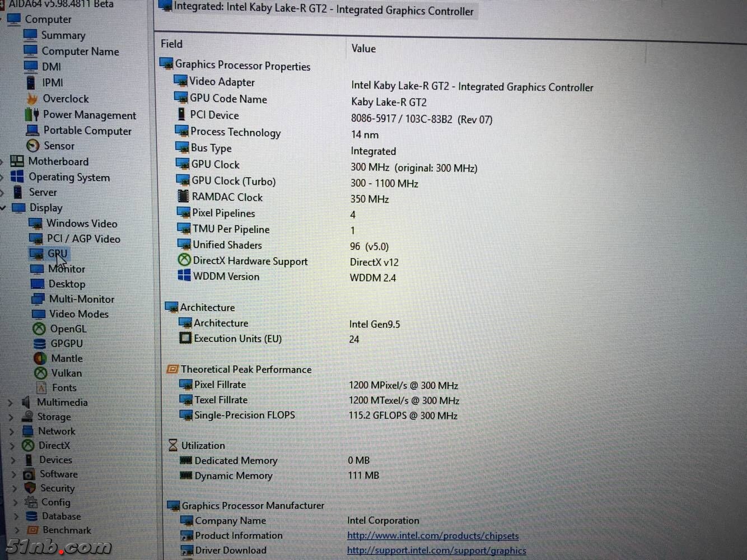
Task: Click the OpenGL icon in Display tree
Action: point(39,329)
